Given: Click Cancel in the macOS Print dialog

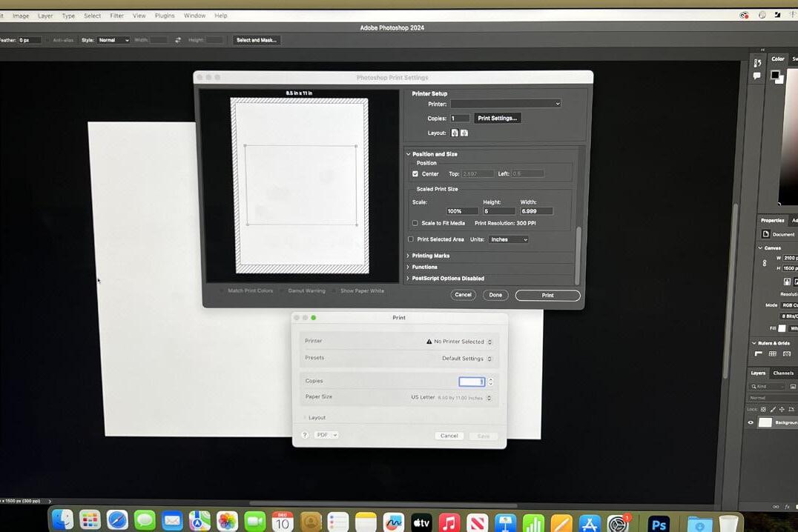Looking at the screenshot, I should 449,436.
